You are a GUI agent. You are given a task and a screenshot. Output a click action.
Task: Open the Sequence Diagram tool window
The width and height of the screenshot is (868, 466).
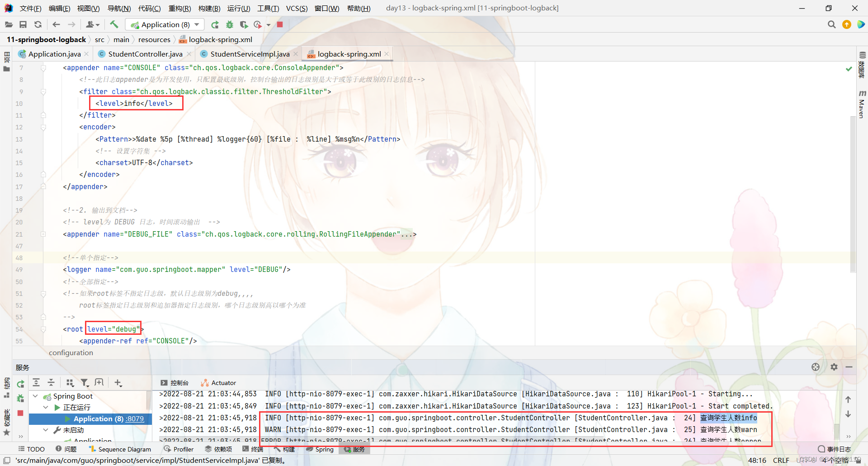pos(120,449)
